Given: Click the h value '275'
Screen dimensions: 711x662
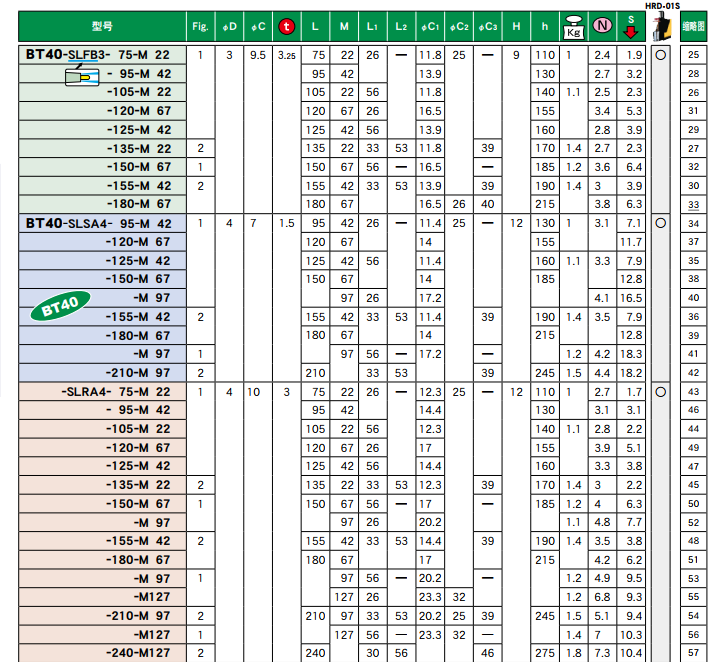Looking at the screenshot, I should pyautogui.click(x=545, y=653).
